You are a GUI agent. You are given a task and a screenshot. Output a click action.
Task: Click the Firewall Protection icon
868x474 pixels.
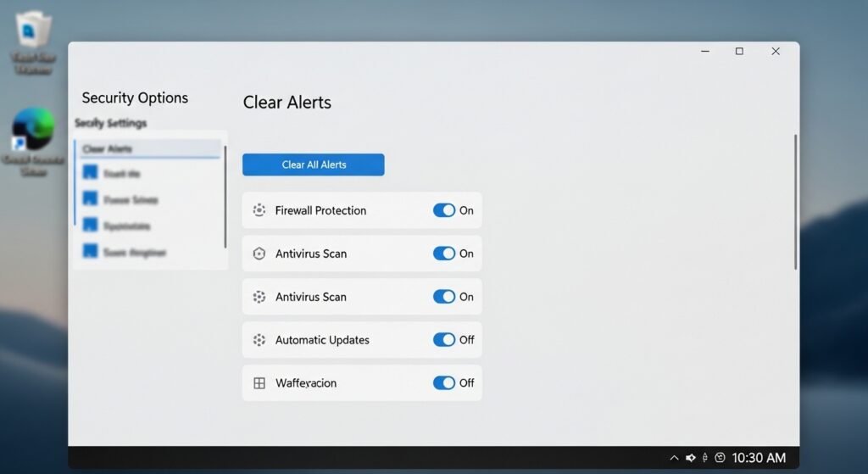(259, 210)
